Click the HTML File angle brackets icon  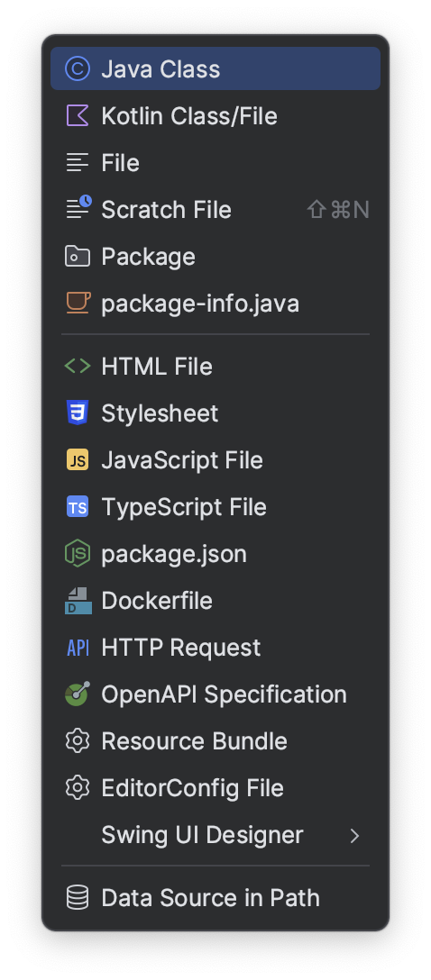click(x=78, y=366)
